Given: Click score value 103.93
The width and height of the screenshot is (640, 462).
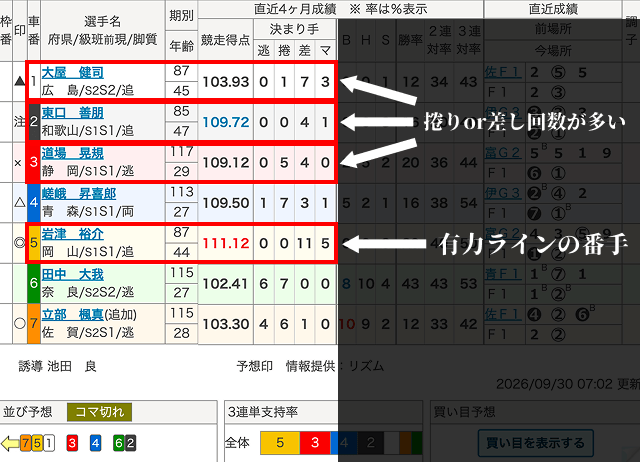Looking at the screenshot, I should click(x=226, y=82).
